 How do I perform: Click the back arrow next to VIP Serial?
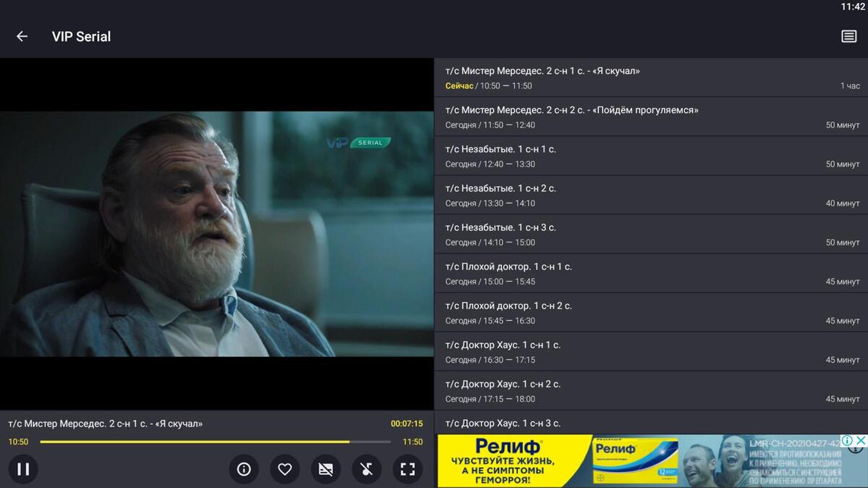click(21, 35)
